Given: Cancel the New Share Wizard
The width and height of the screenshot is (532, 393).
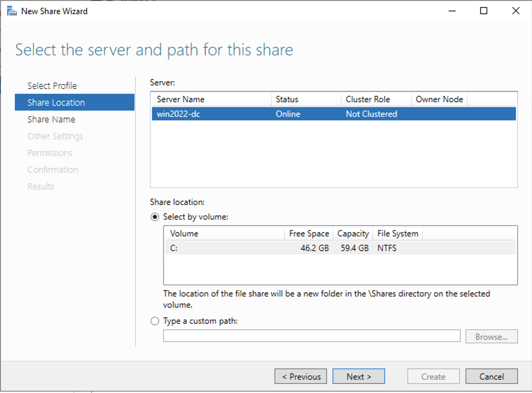Looking at the screenshot, I should [491, 377].
